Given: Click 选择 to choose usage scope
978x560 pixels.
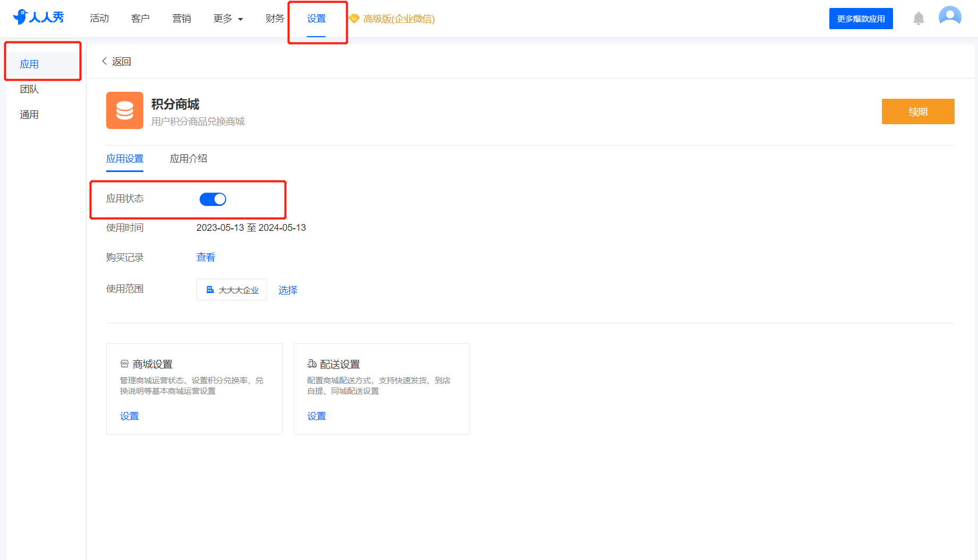Looking at the screenshot, I should (288, 290).
